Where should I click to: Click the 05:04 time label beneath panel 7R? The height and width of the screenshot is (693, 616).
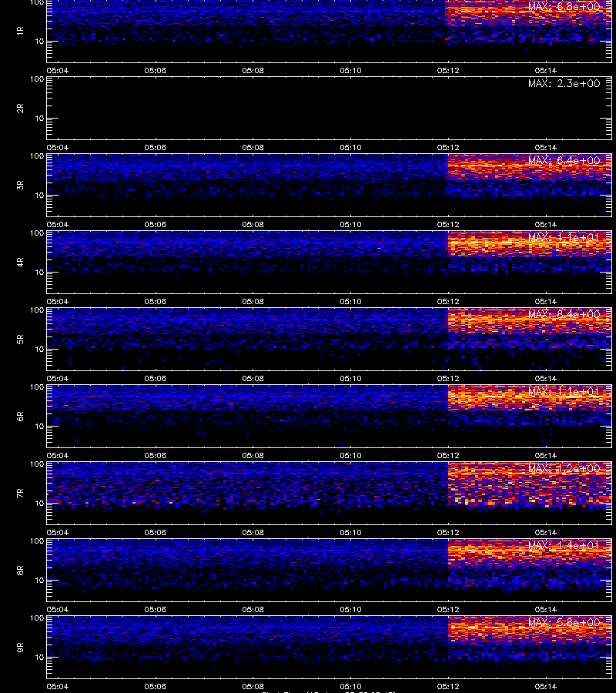tap(58, 533)
